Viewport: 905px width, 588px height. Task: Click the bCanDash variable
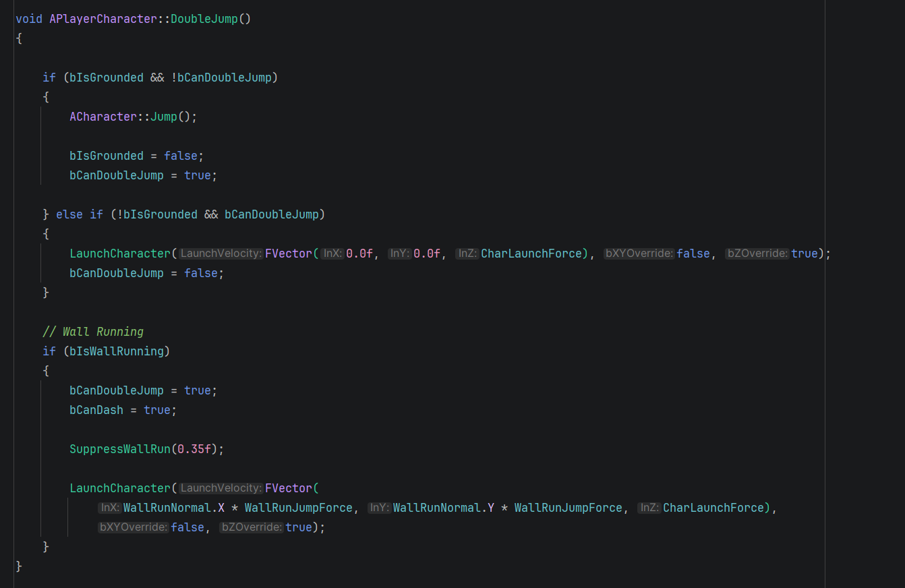(x=96, y=410)
